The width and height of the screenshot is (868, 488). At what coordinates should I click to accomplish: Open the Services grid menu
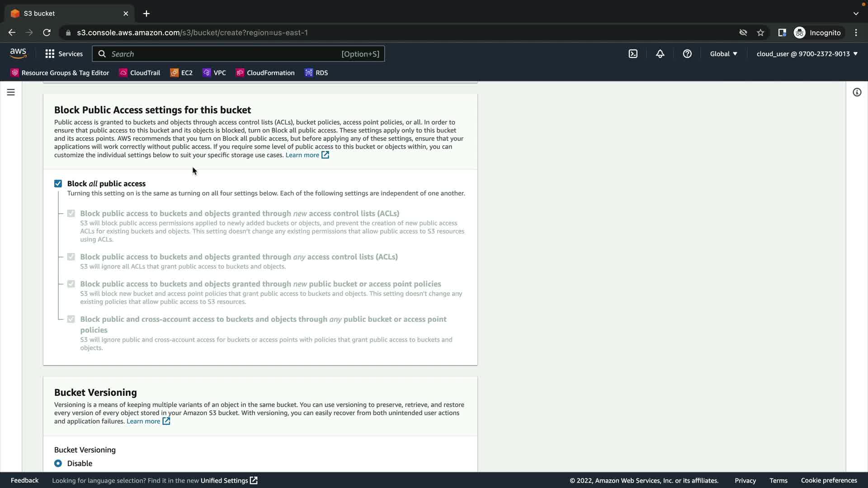tap(64, 54)
